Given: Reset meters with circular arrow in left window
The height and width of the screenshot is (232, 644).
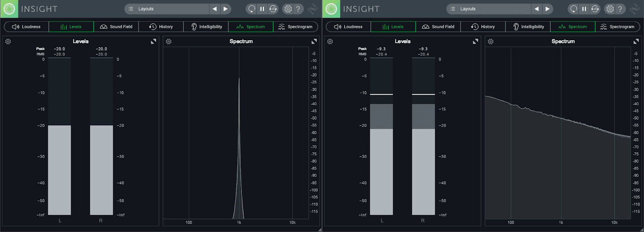Looking at the screenshot, I should pos(252,9).
